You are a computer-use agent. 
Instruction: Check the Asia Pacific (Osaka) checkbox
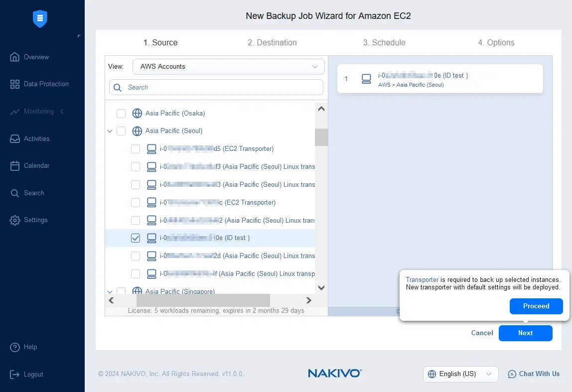(121, 114)
